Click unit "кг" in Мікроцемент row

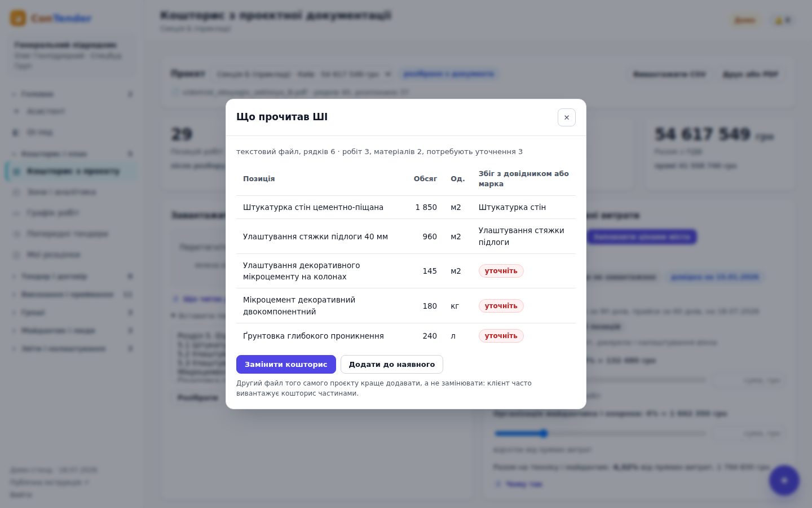coord(454,306)
